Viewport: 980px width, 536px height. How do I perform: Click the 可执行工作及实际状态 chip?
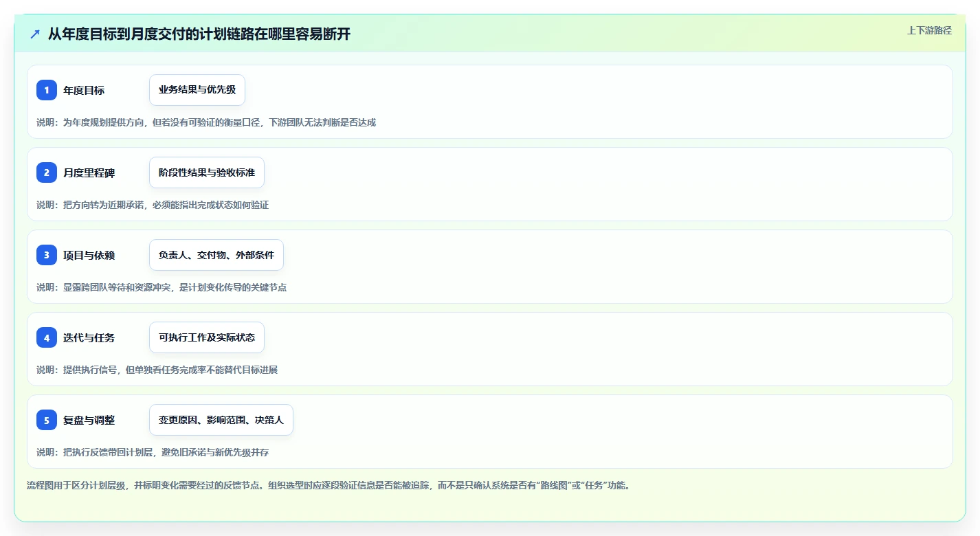click(x=207, y=337)
